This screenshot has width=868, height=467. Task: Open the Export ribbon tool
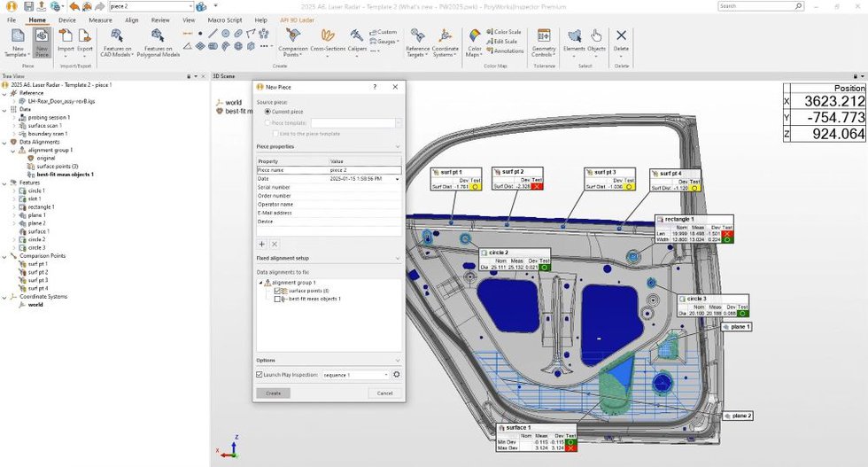click(85, 42)
